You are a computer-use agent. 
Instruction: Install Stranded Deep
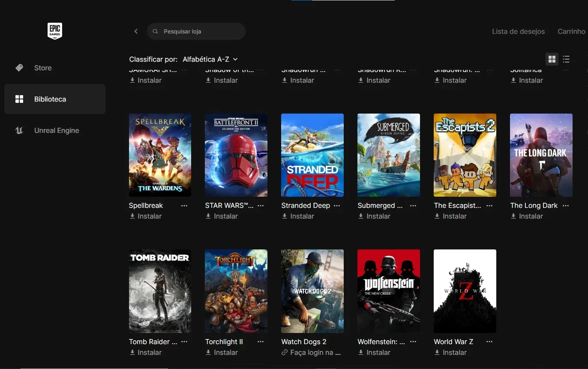tap(298, 216)
